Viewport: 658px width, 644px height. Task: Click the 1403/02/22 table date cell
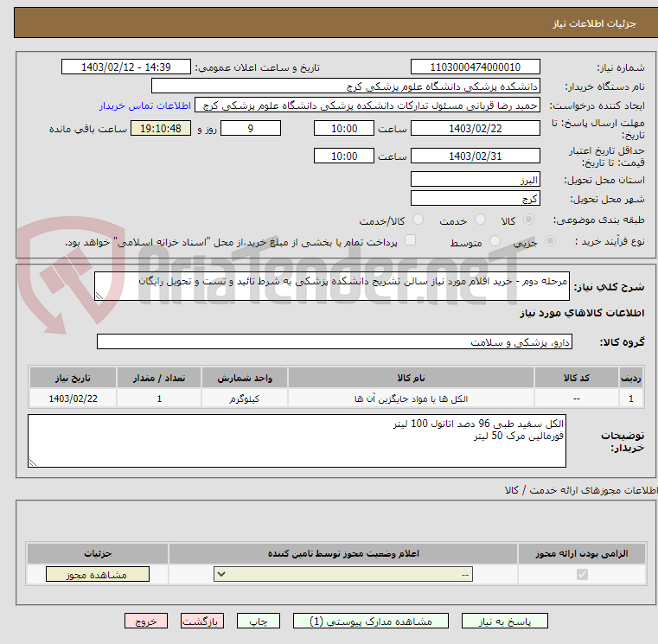point(73,399)
